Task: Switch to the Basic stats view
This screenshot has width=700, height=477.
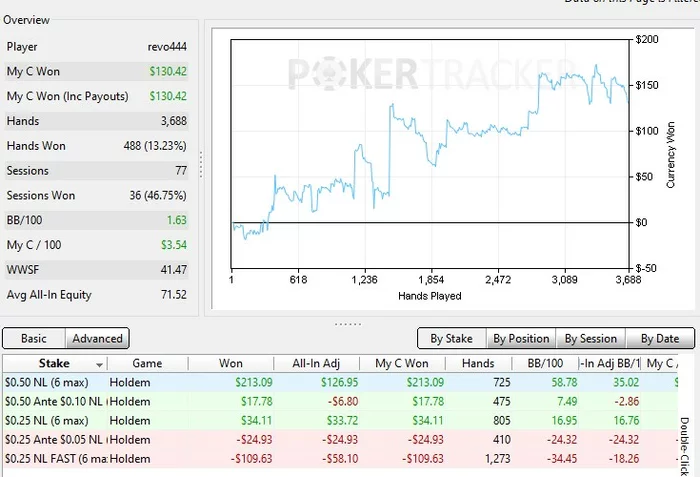Action: [x=34, y=339]
